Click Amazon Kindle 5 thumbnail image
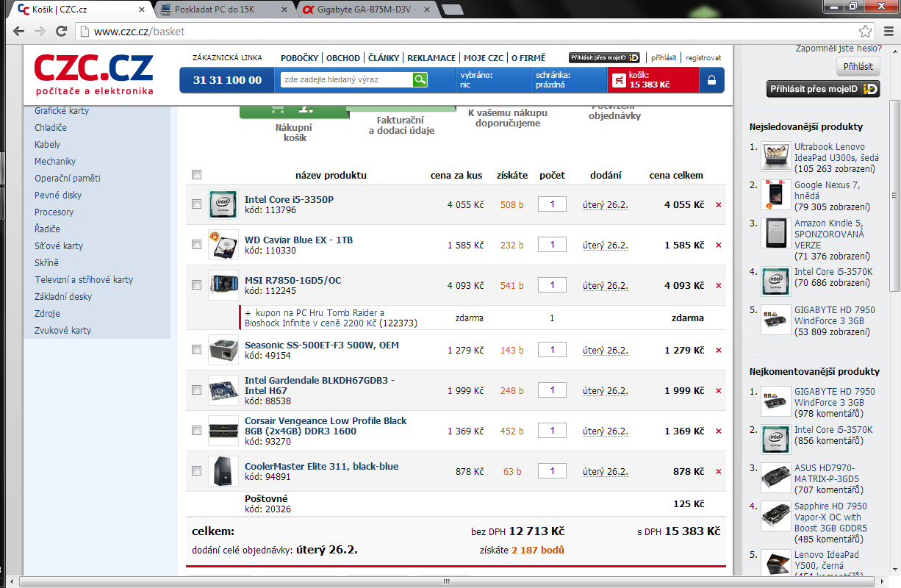Screen dimensions: 901x588 776,233
